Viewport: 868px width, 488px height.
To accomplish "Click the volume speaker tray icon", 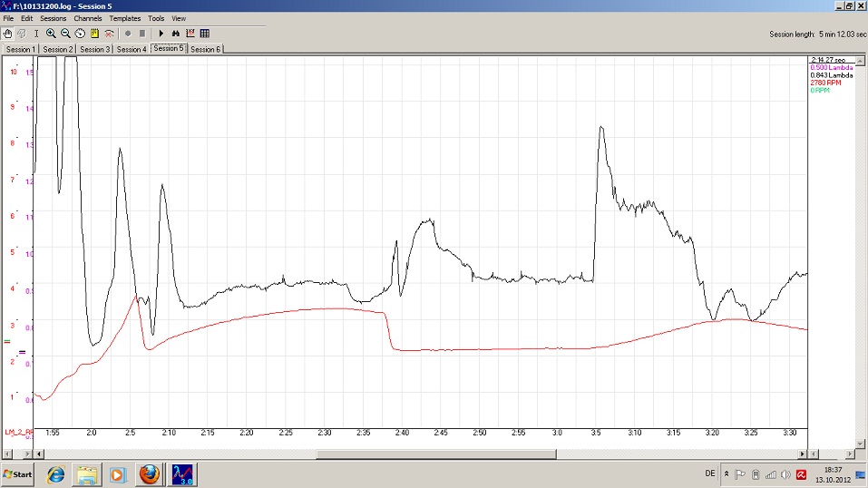I will point(786,474).
